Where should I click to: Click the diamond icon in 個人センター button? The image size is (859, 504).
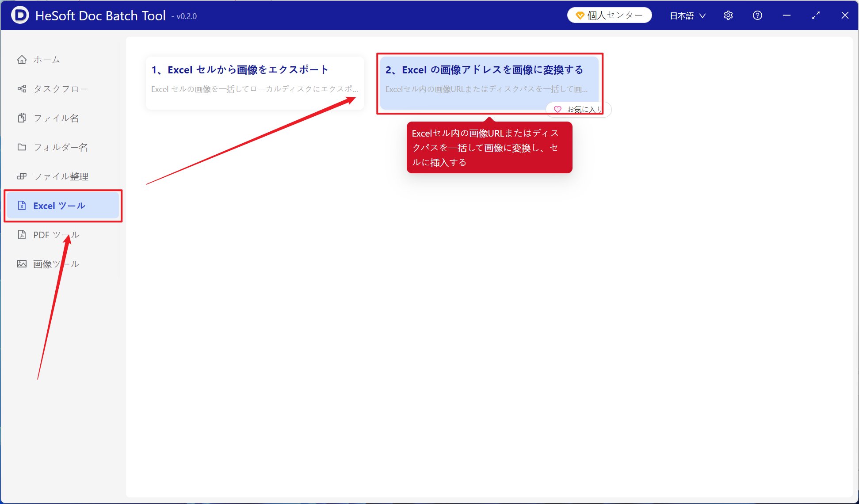point(580,15)
